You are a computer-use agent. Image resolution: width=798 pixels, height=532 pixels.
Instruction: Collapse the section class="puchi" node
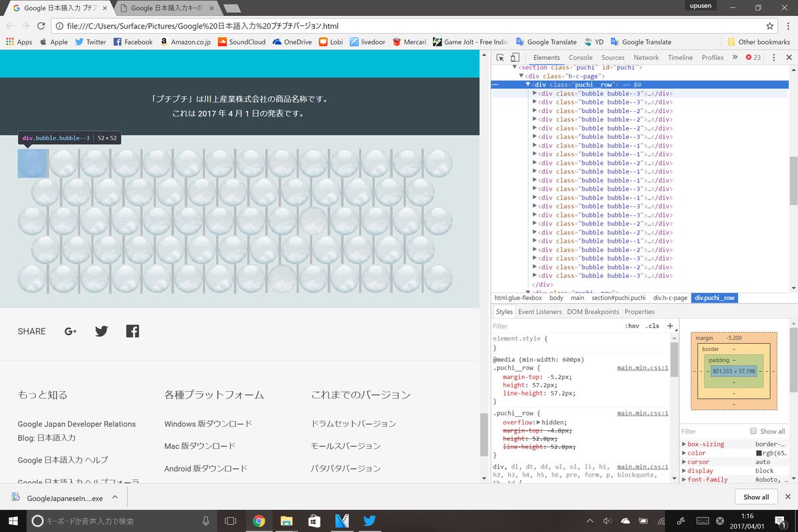point(514,67)
